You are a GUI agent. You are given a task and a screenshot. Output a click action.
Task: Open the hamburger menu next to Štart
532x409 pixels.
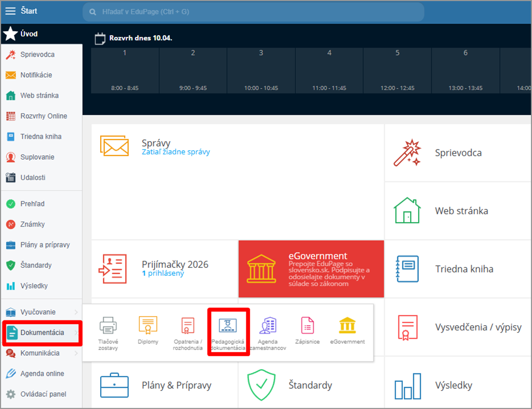[11, 11]
